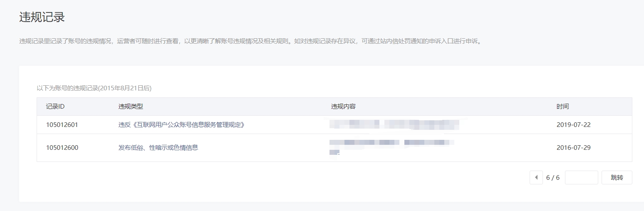Image resolution: width=644 pixels, height=211 pixels.
Task: Click record ID 105012600
Action: click(x=62, y=148)
